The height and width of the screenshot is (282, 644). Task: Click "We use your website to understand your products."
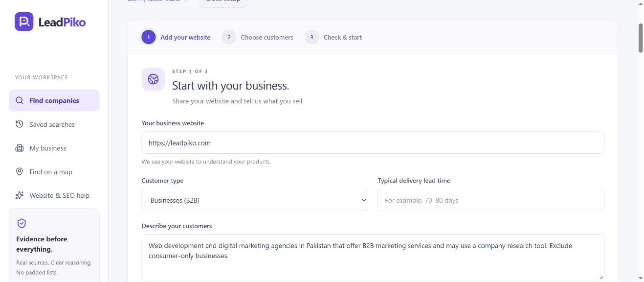[x=206, y=162]
